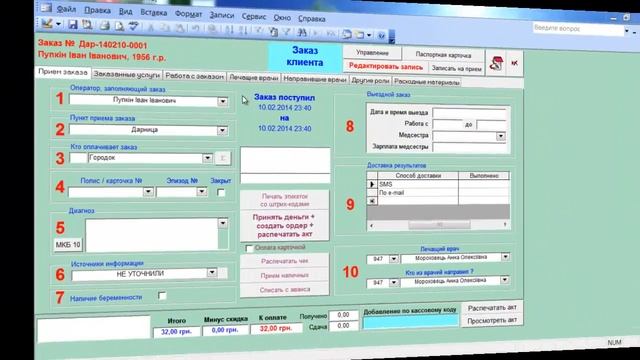Image resolution: width=640 pixels, height=360 pixels.
Task: Switch to 'Заказанные услуги' tab
Action: click(127, 75)
